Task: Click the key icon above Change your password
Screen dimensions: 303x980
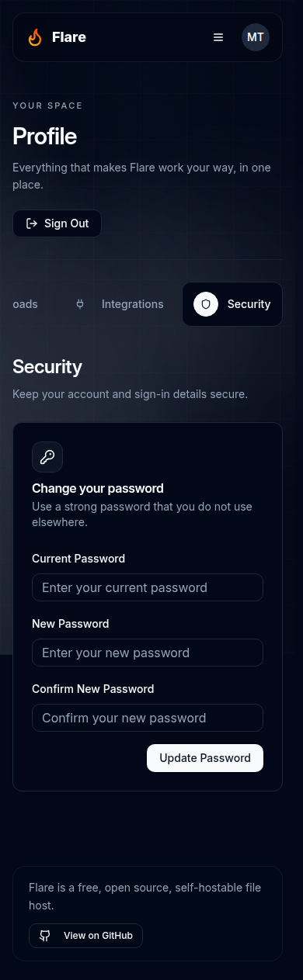Action: coord(47,457)
